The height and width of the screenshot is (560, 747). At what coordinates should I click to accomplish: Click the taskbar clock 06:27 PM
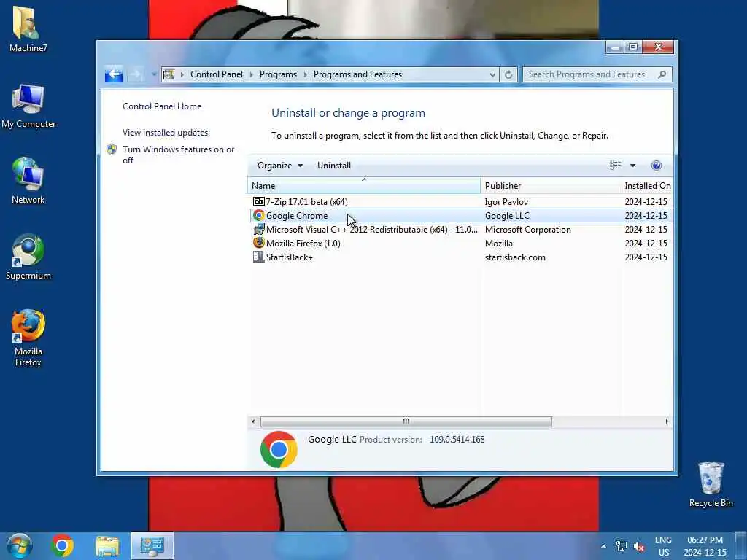pos(705,540)
